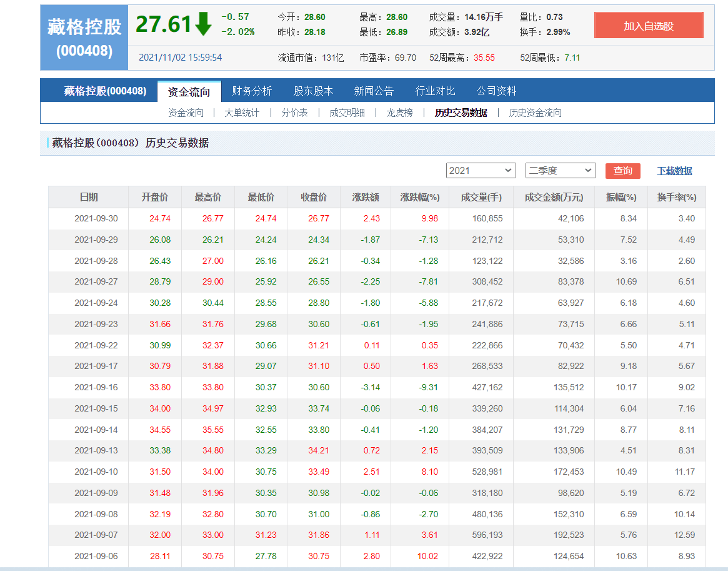Screen dimensions: 728x571
Task: Select the 资金流向 main tab
Action: tap(189, 91)
